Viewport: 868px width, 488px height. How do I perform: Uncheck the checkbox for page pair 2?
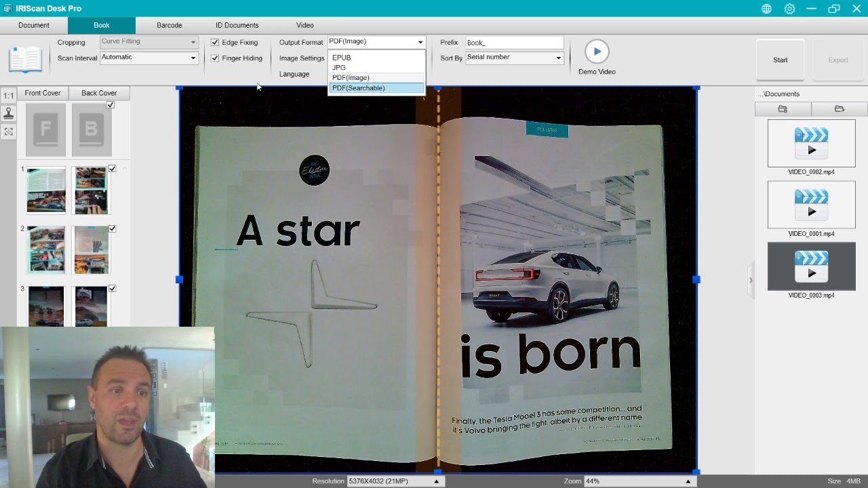tap(113, 228)
